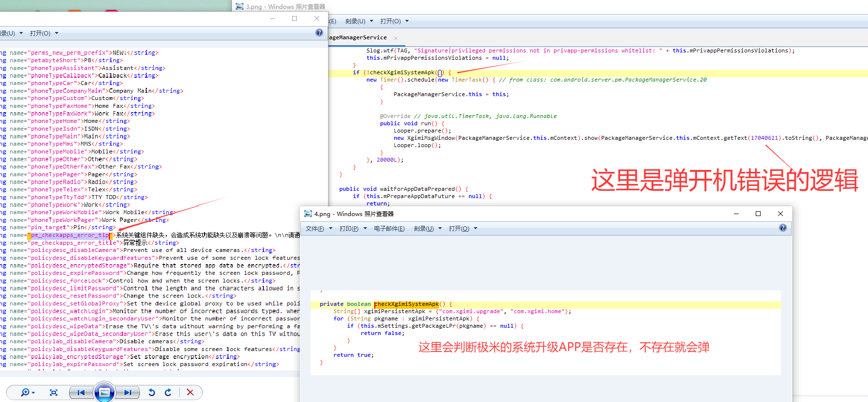
Task: Go to previous picture in the left viewer
Action: [x=81, y=392]
